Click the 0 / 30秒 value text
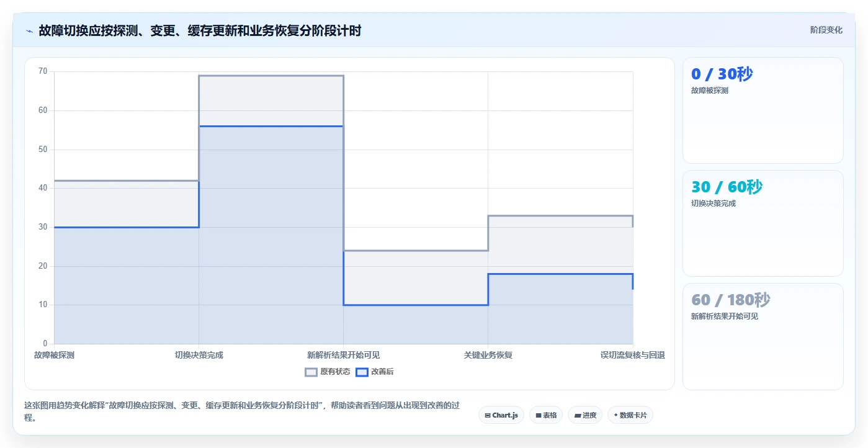The width and height of the screenshot is (868, 448). click(722, 74)
